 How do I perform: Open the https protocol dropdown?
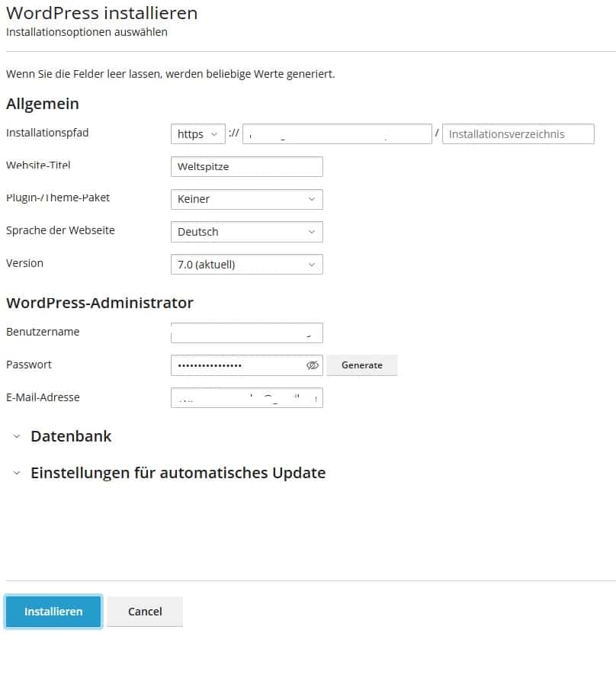[197, 133]
